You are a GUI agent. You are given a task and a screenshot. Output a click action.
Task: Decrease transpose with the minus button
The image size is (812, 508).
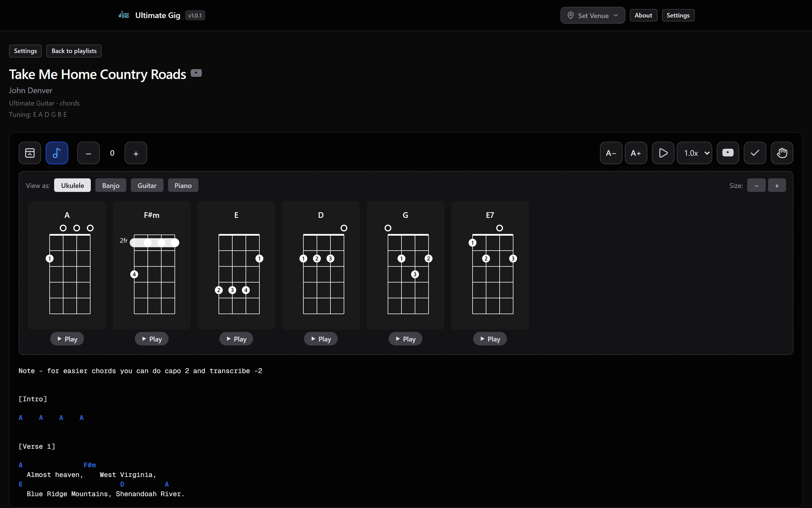pos(89,153)
